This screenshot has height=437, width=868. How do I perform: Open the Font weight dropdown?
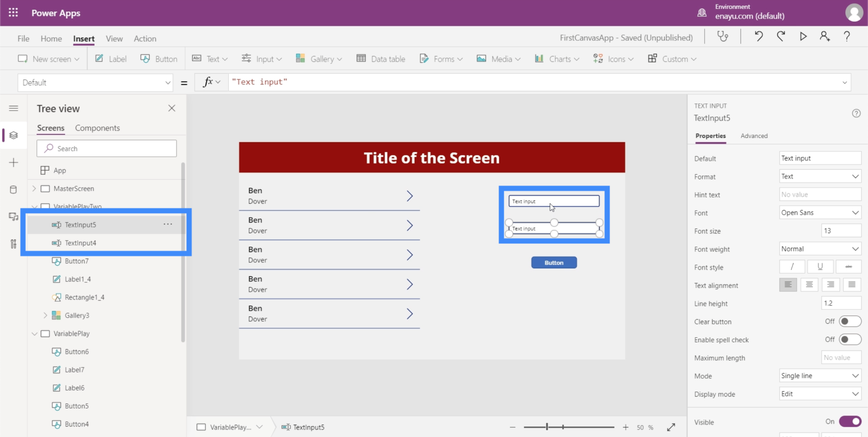point(820,249)
